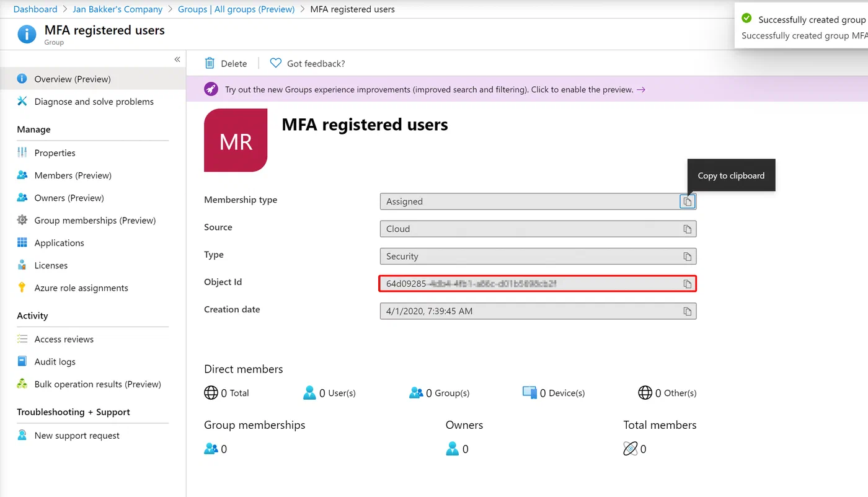The image size is (868, 497).
Task: Click the Overview info icon in sidebar
Action: pos(22,79)
